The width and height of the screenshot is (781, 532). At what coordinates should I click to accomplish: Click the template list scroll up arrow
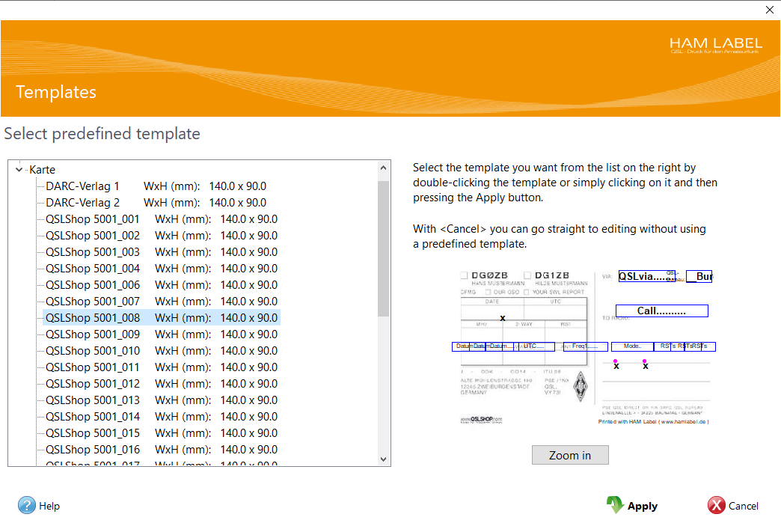click(383, 168)
